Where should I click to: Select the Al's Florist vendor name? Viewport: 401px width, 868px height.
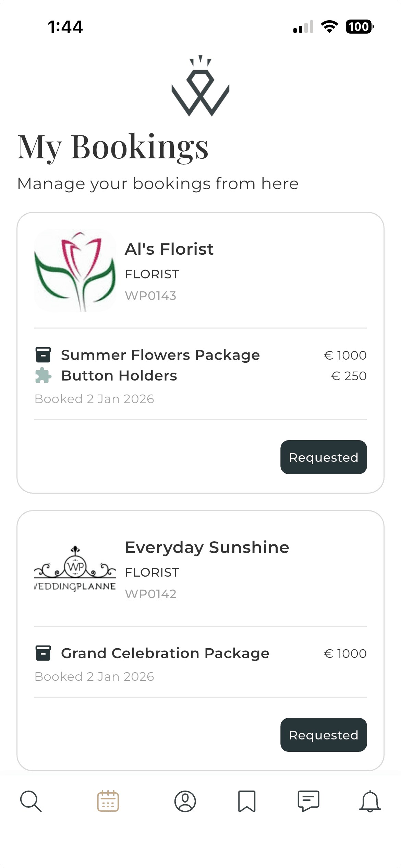click(x=169, y=249)
